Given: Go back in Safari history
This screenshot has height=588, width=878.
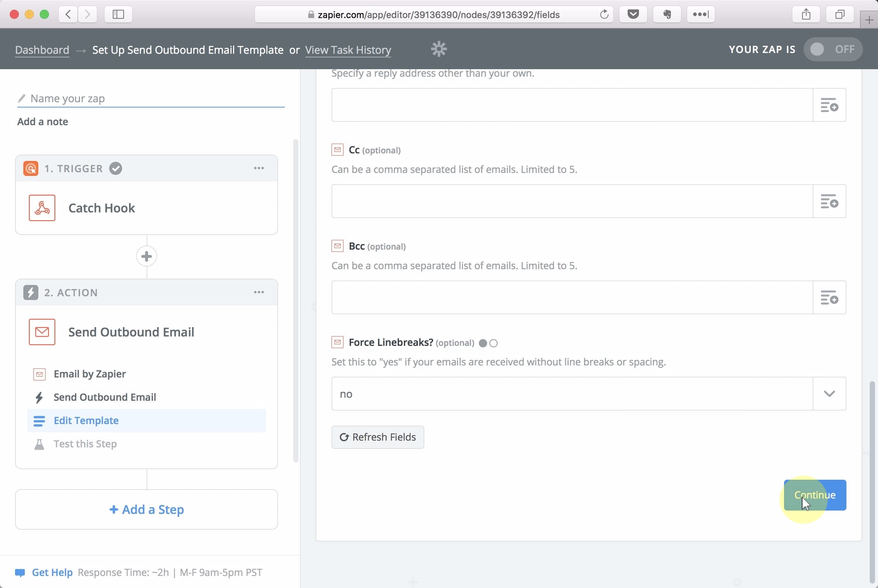Looking at the screenshot, I should click(x=68, y=15).
